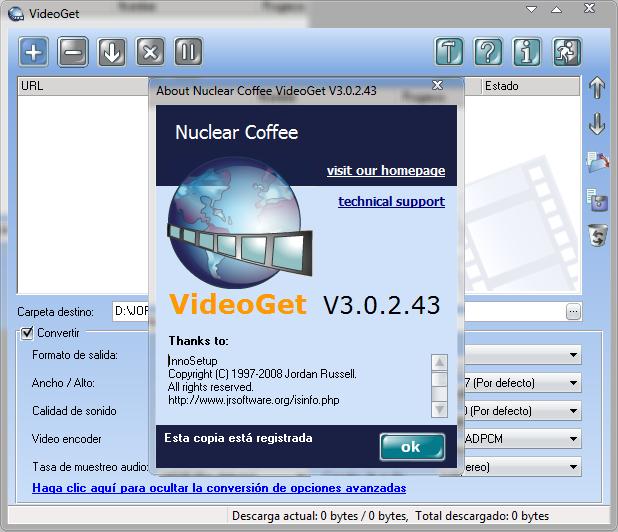This screenshot has height=532, width=618.
Task: Click the Copyright 1997-2008 Jordan Russell line
Action: click(x=262, y=374)
